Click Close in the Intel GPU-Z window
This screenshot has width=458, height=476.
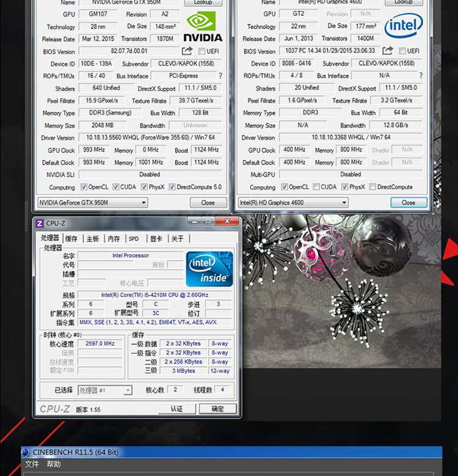click(x=409, y=202)
